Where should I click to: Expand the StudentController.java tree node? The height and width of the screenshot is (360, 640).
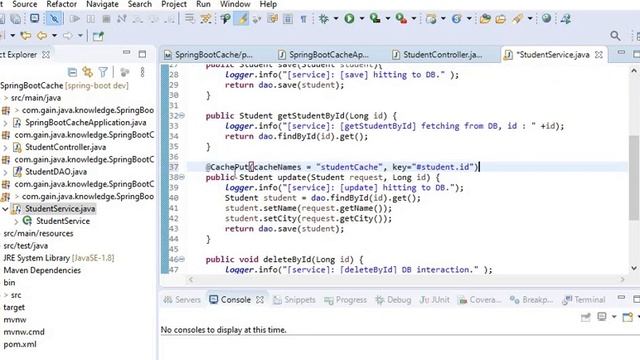point(5,147)
